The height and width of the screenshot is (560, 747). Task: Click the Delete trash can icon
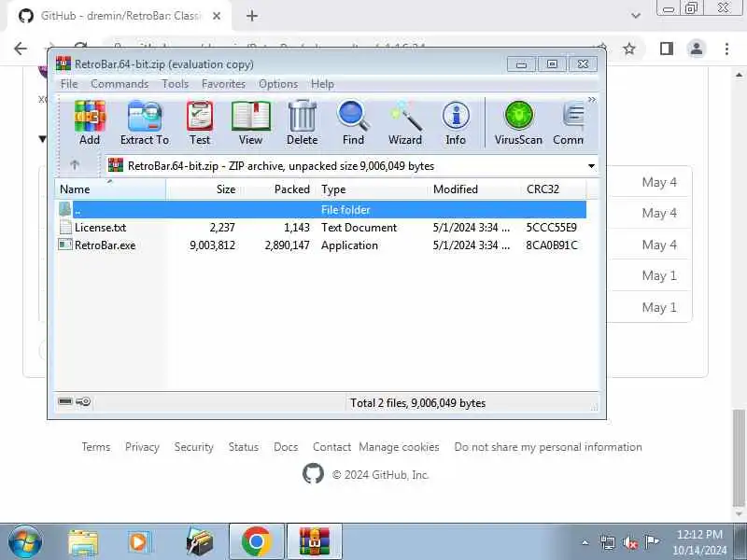tap(302, 123)
